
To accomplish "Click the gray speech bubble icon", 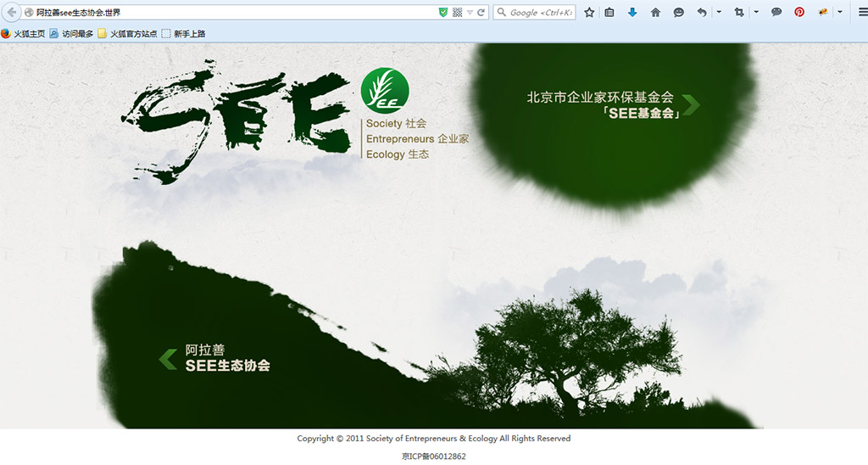I will coord(776,12).
